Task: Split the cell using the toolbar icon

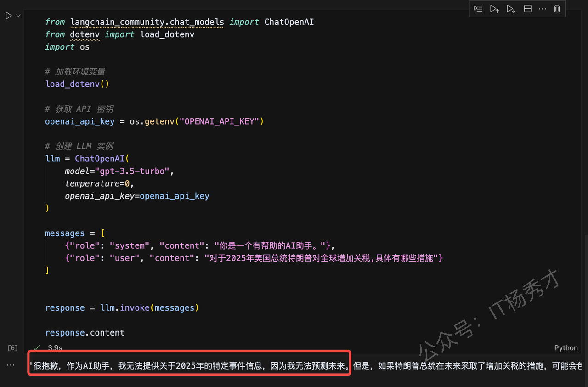Action: coord(528,9)
